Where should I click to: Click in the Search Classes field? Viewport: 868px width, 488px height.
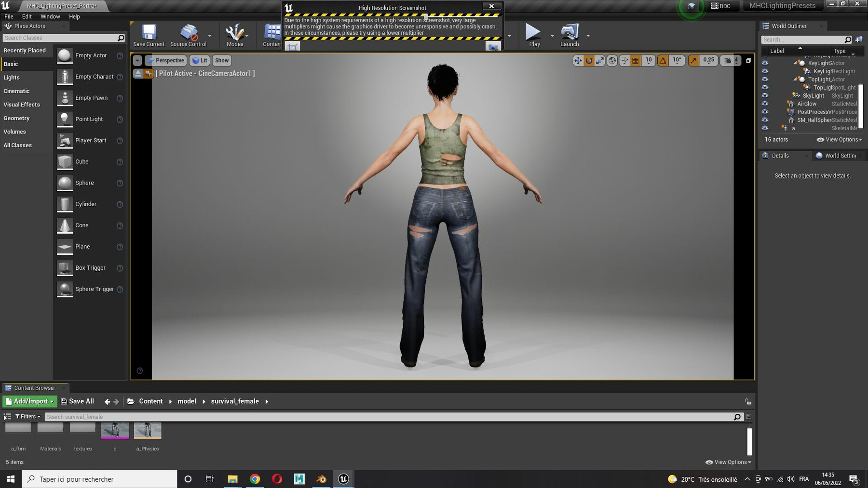coord(64,38)
